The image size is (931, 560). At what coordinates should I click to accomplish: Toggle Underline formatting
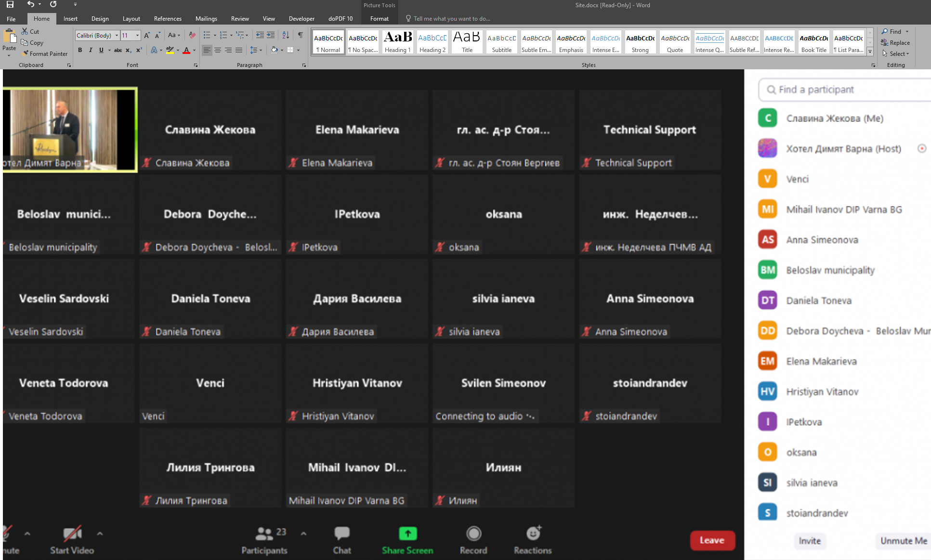[101, 50]
